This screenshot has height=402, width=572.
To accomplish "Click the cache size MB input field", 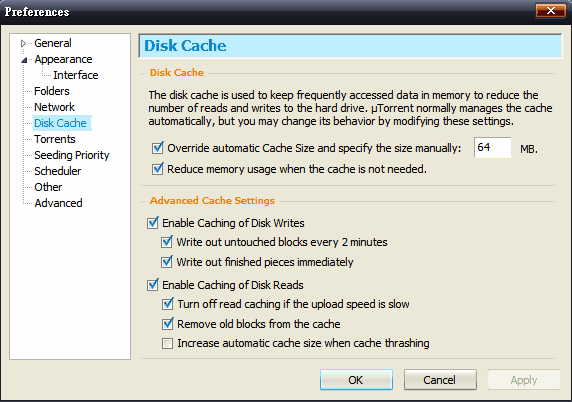I will [492, 148].
